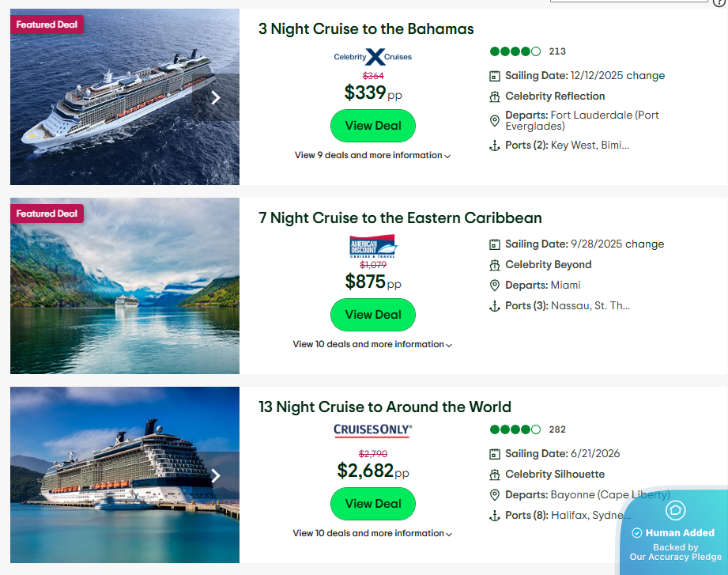The width and height of the screenshot is (728, 575).
Task: Click the anchor icon beside Nassau ports list
Action: tap(495, 305)
